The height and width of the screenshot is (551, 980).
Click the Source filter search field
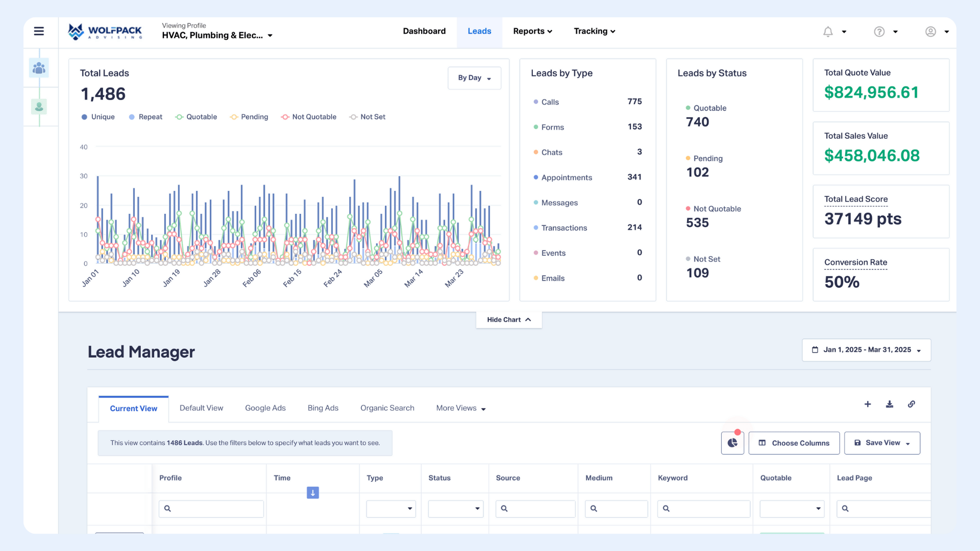536,509
